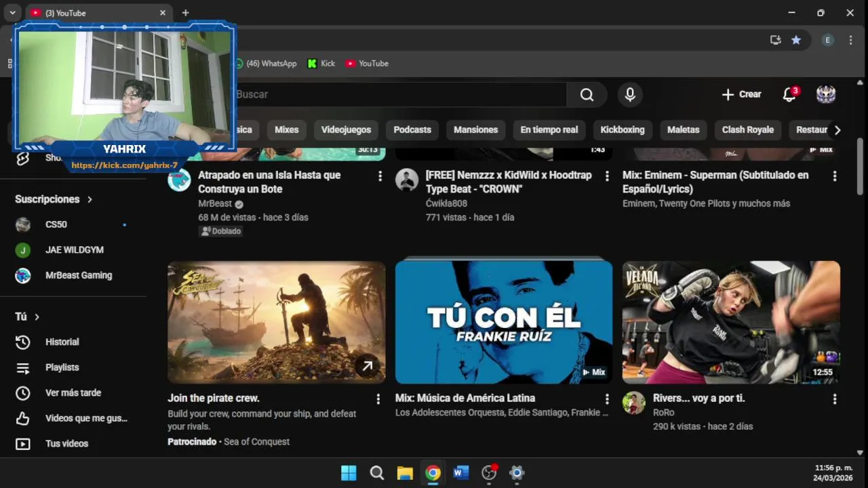Open YouTube bookmark
Screen dimensions: 868x488
pyautogui.click(x=367, y=63)
